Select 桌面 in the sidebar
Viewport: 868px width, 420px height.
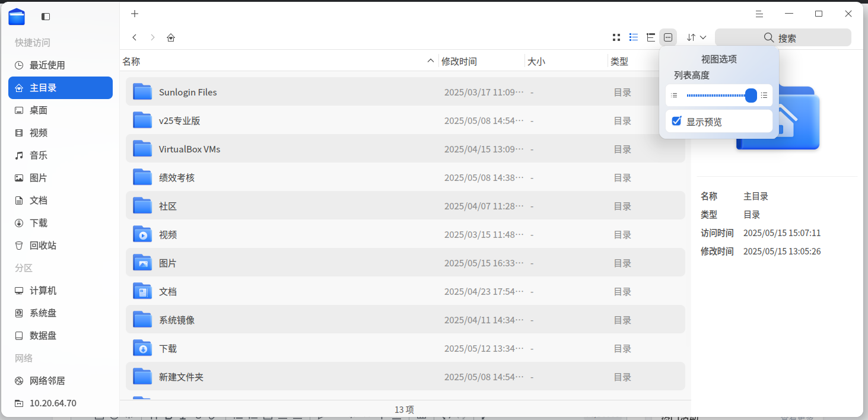(x=61, y=110)
